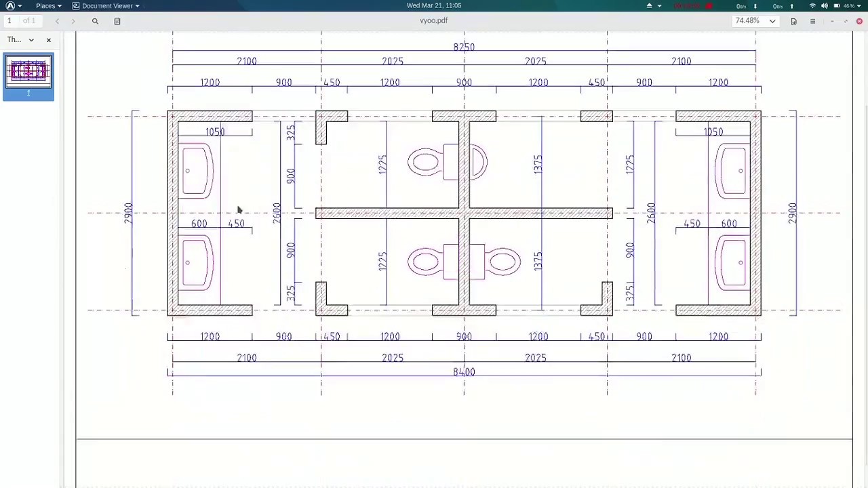This screenshot has height=488, width=868.
Task: Open the hamburger view options menu
Action: pyautogui.click(x=812, y=21)
